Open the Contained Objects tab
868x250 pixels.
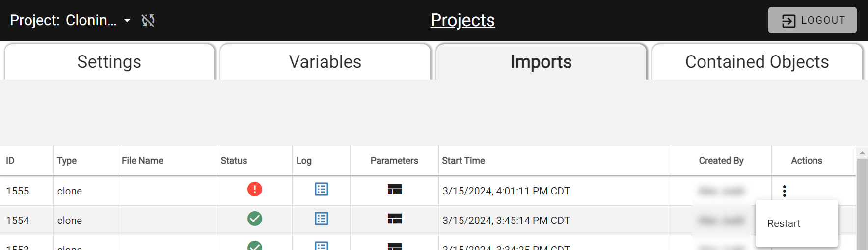[x=757, y=62]
